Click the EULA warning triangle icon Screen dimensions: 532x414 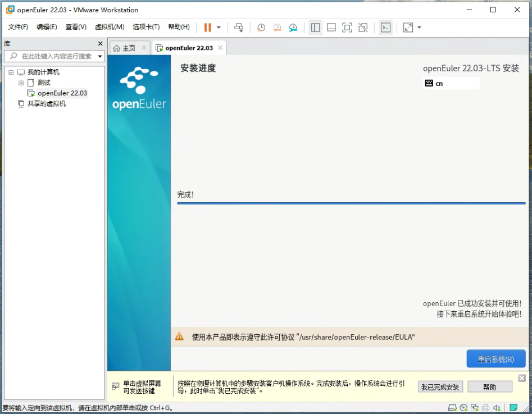point(179,336)
